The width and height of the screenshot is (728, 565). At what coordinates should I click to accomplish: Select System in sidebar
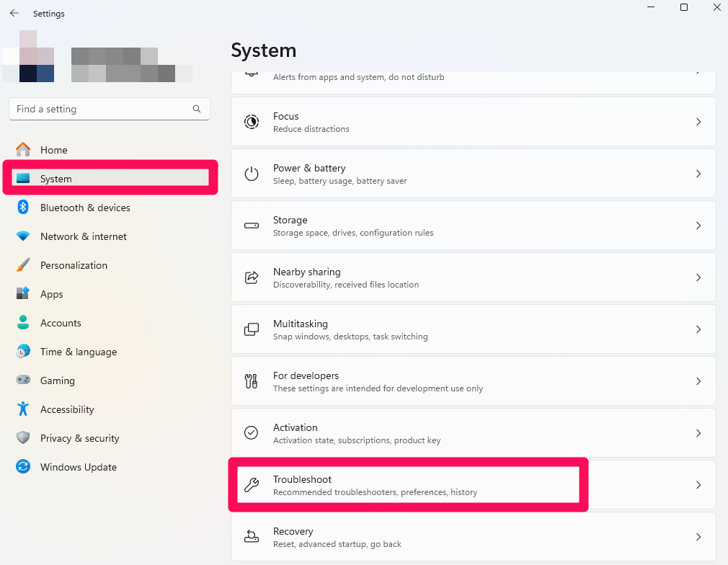point(110,178)
